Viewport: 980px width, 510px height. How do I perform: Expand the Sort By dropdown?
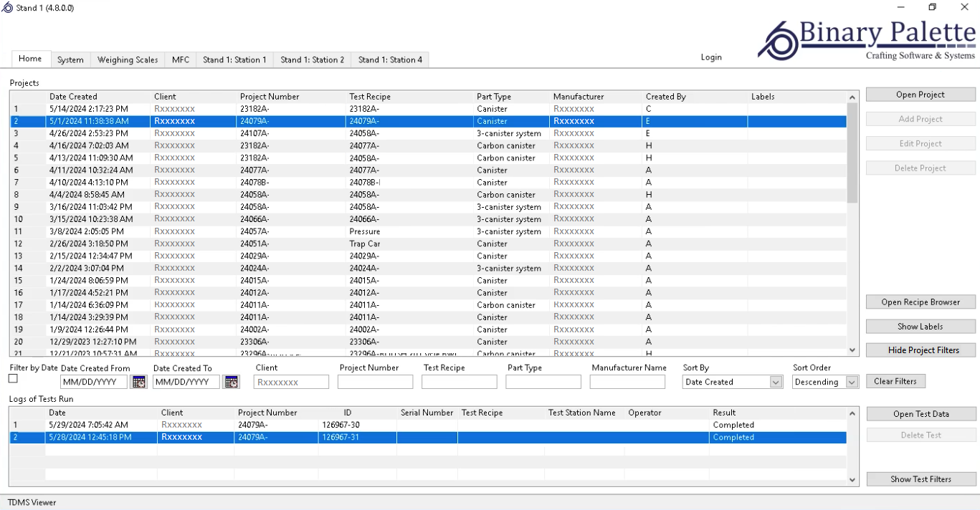point(776,382)
